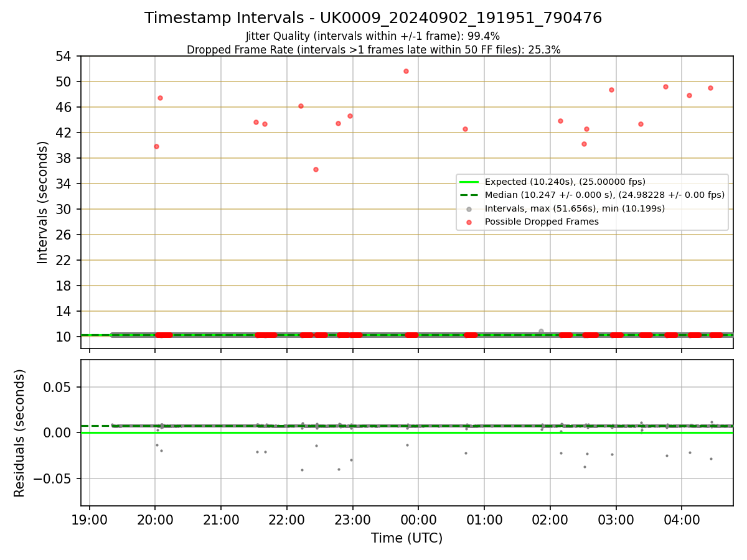Click the 04:00 x-axis tick label
Image resolution: width=747 pixels, height=560 pixels.
pyautogui.click(x=682, y=519)
